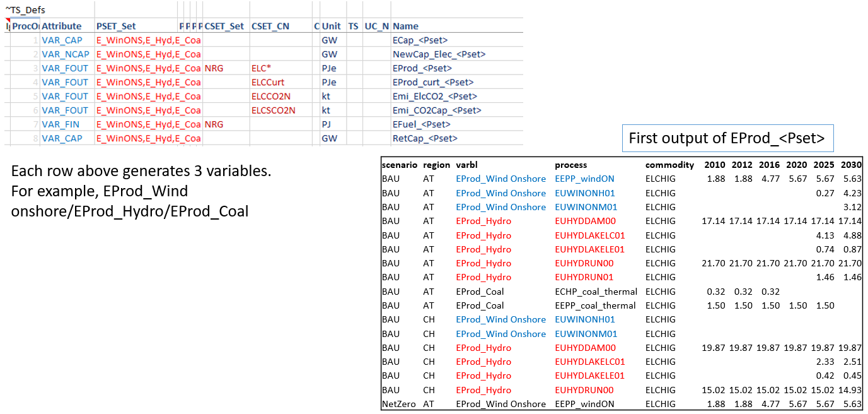This screenshot has height=414, width=868.
Task: Select the 3.12 value for EUWINONM01
Action: point(853,207)
